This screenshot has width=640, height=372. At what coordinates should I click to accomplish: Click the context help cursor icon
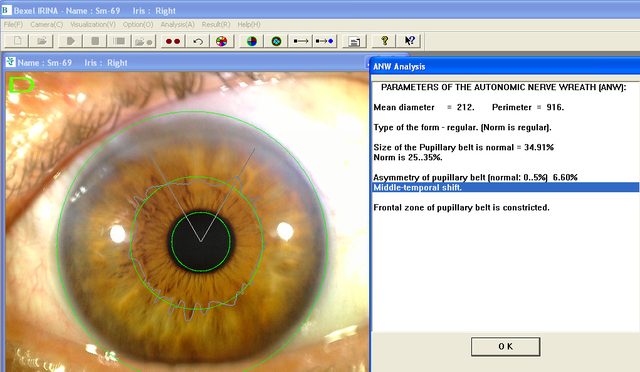pos(409,41)
